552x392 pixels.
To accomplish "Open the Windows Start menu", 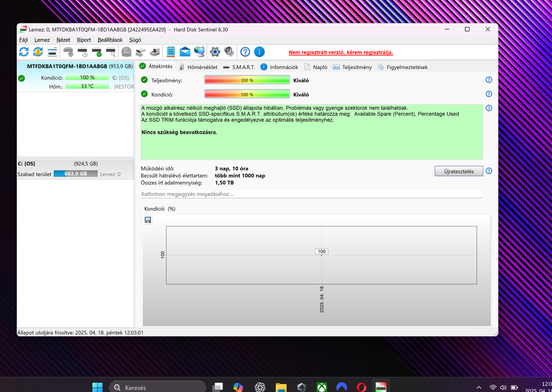I will [x=97, y=387].
